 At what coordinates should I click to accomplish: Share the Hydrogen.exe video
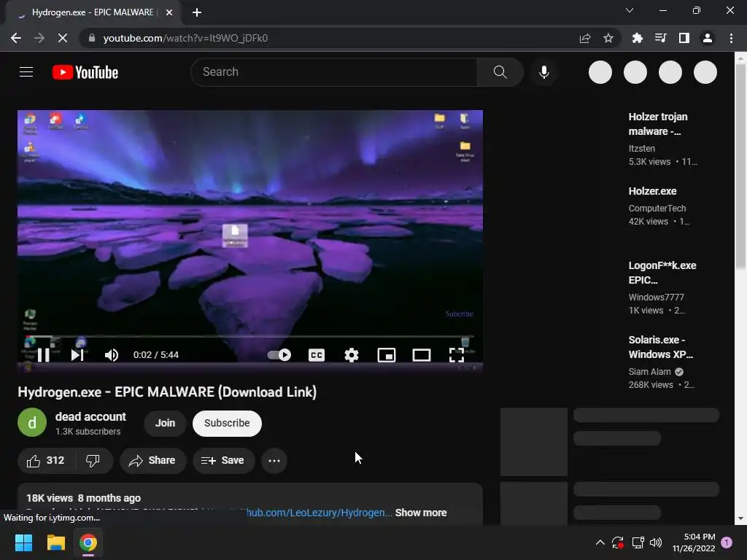pos(152,461)
